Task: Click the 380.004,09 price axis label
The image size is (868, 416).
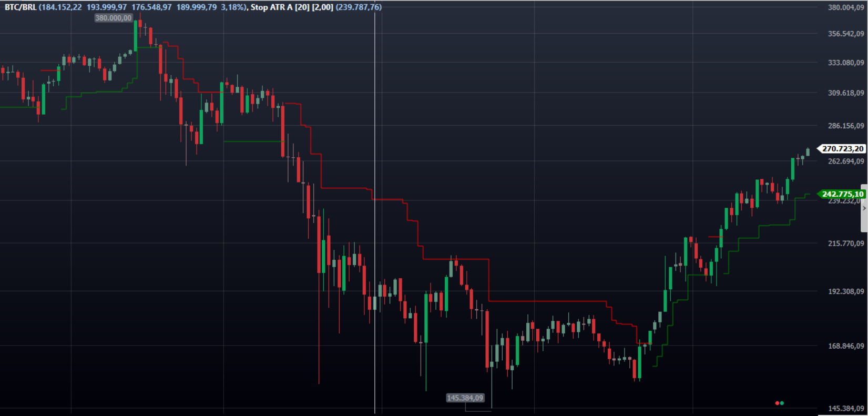Action: [846, 7]
